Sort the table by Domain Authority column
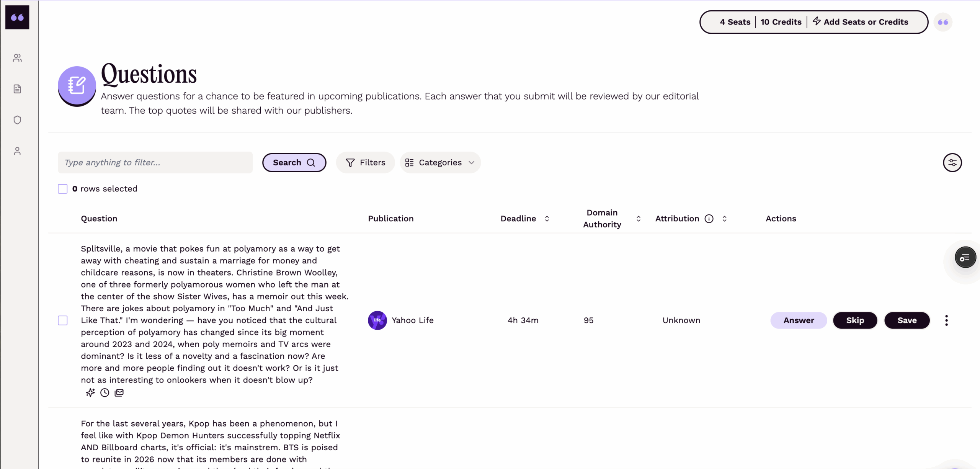 [638, 218]
